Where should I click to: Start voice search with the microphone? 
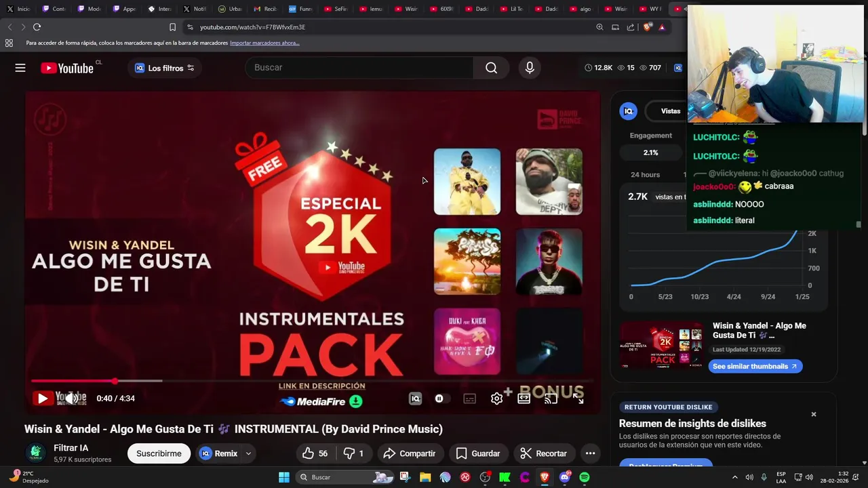tap(530, 68)
